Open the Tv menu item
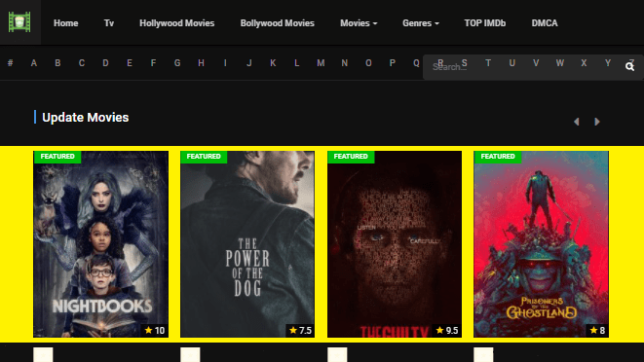This screenshot has height=362, width=644. (109, 23)
